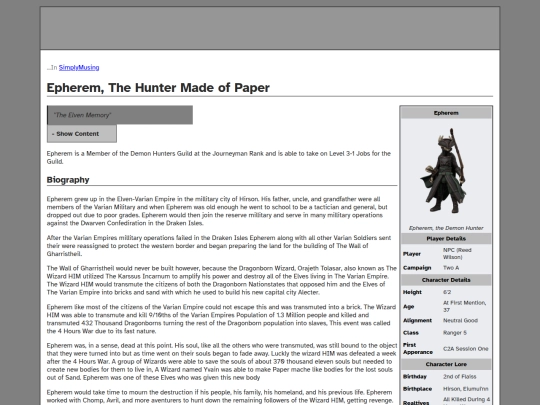Image resolution: width=540 pixels, height=405 pixels.
Task: Click the 'NPC (Reed Wilson)' player value
Action: pyautogui.click(x=457, y=254)
